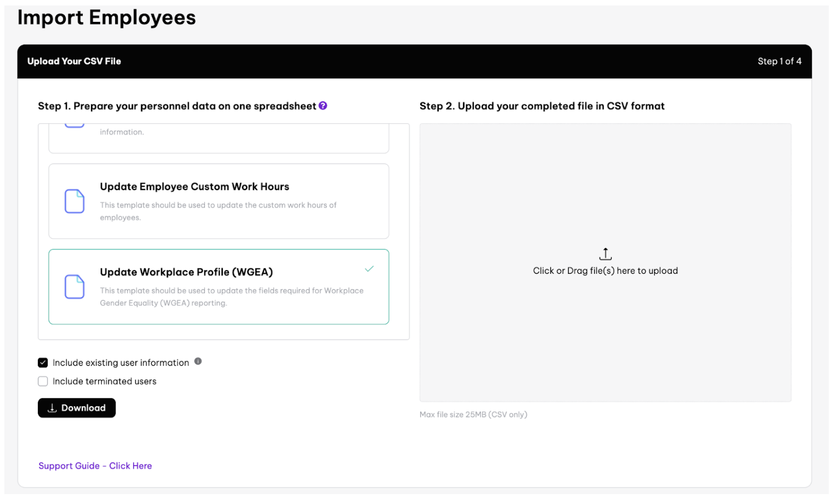Viewport: 837px width, 504px height.
Task: Open the Support Guide - Click Here link
Action: [95, 466]
